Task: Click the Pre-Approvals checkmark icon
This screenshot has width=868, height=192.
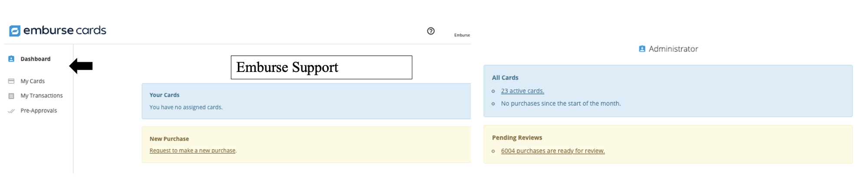Action: (x=11, y=111)
